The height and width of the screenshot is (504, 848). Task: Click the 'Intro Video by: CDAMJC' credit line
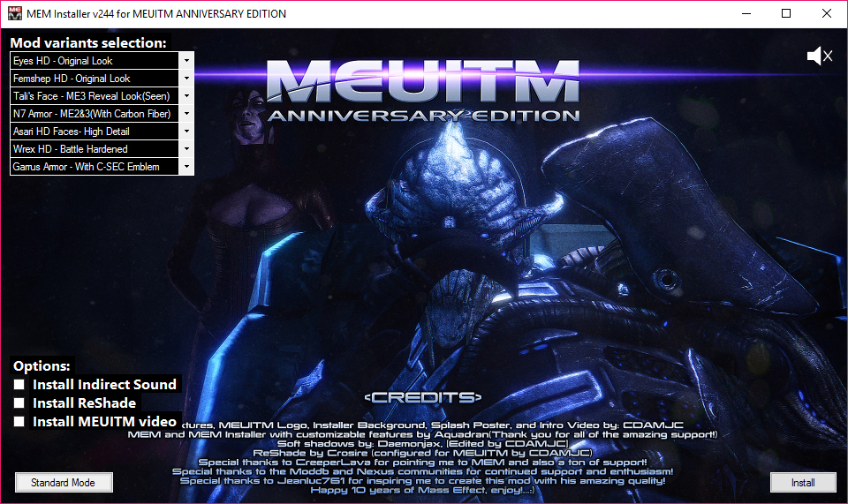(433, 425)
